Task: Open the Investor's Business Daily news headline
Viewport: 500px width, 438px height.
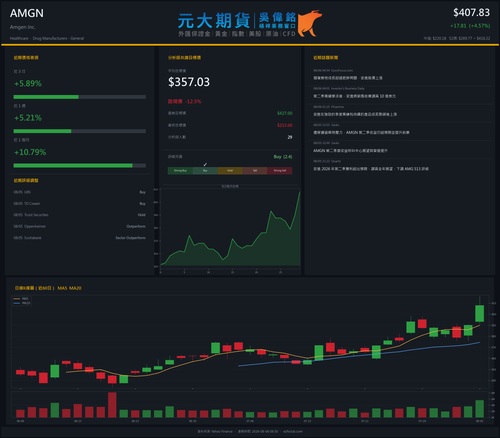Action: coord(354,96)
